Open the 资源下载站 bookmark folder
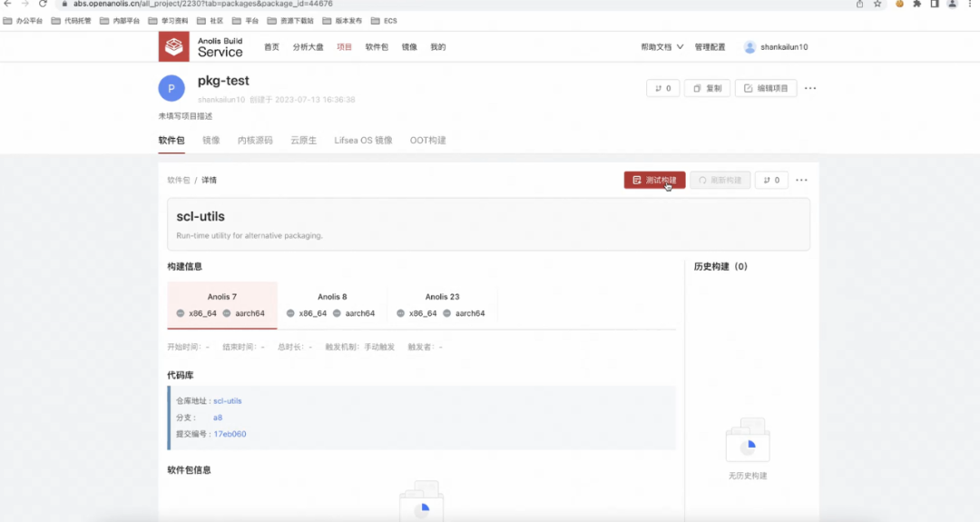The image size is (980, 522). point(290,21)
